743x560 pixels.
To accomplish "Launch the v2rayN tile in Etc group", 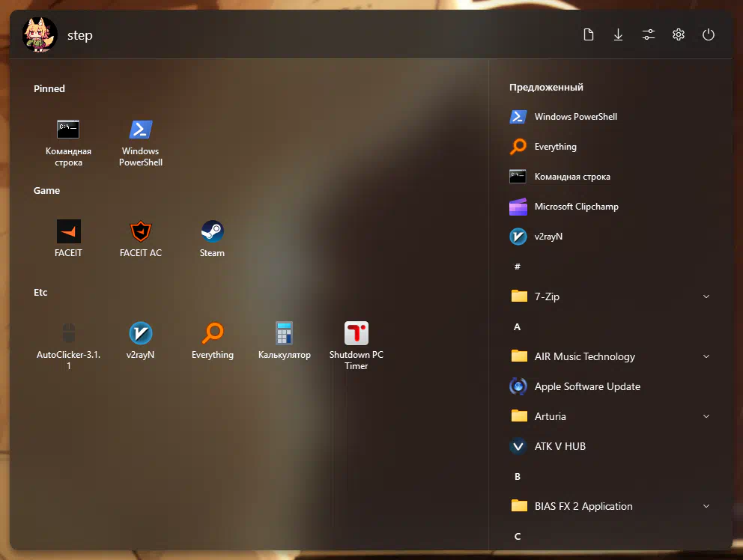I will coord(141,341).
